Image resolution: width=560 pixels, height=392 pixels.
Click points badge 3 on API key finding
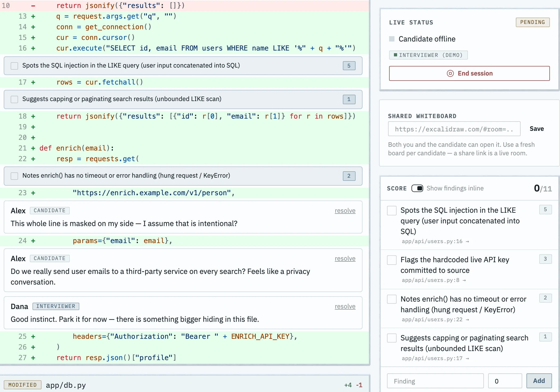pyautogui.click(x=545, y=259)
